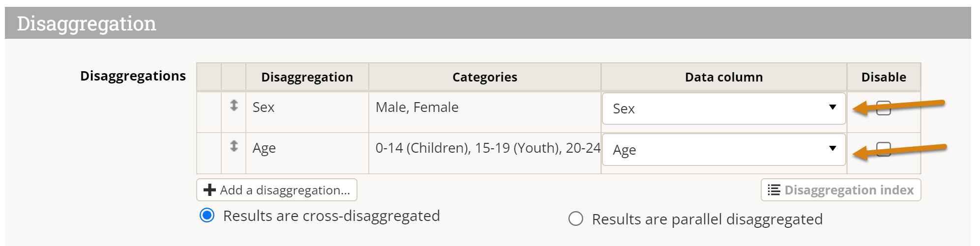Click the Data column header
The height and width of the screenshot is (246, 980).
coord(723,77)
